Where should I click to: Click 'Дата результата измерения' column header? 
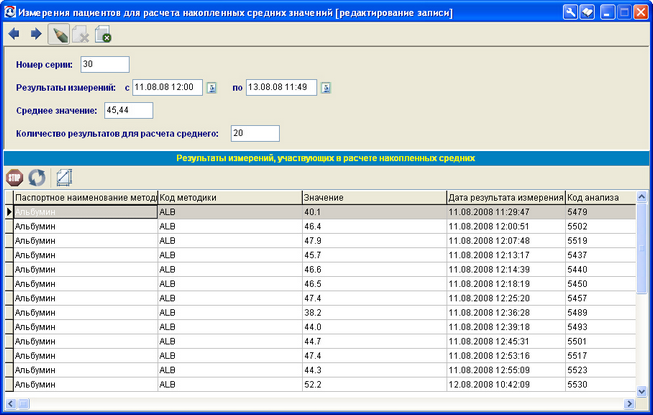click(x=505, y=198)
